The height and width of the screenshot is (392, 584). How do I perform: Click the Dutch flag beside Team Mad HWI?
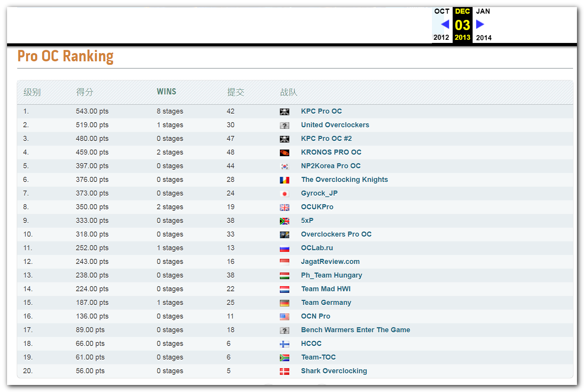pyautogui.click(x=285, y=290)
